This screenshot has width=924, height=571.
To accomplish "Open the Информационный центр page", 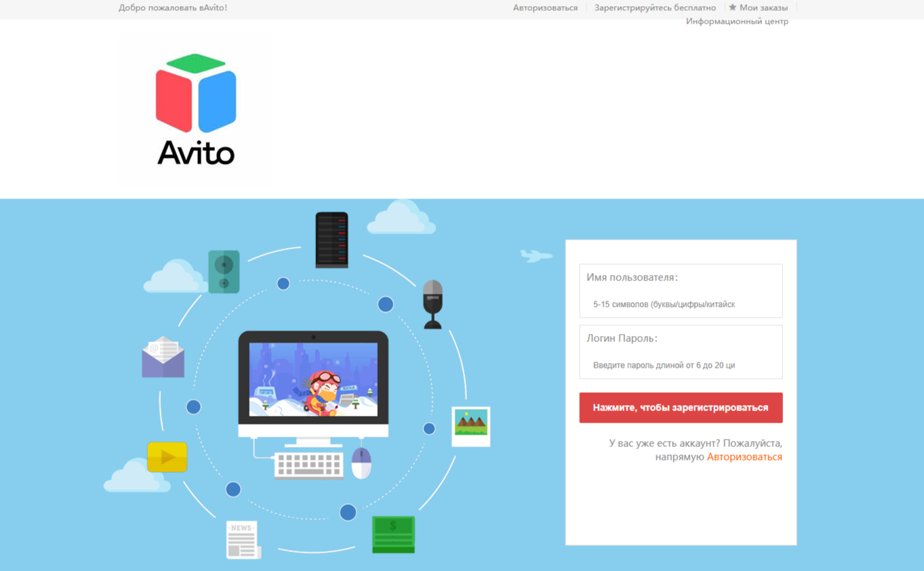I will pos(737,21).
